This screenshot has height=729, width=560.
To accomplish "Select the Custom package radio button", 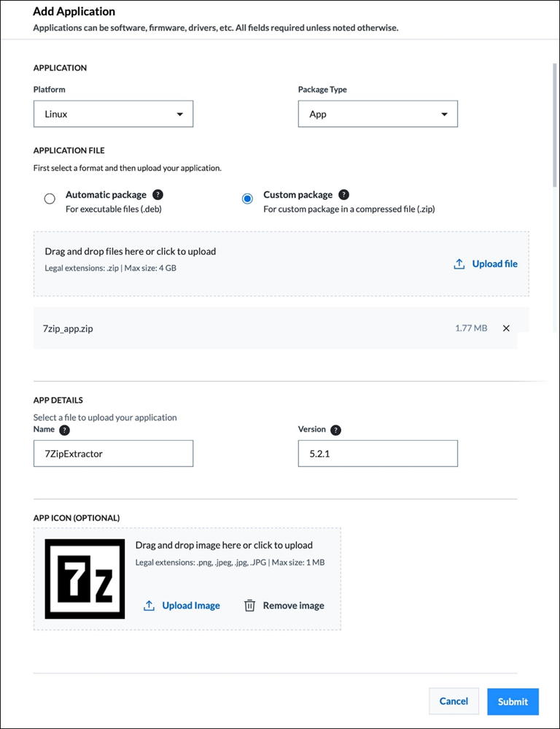I will click(247, 199).
